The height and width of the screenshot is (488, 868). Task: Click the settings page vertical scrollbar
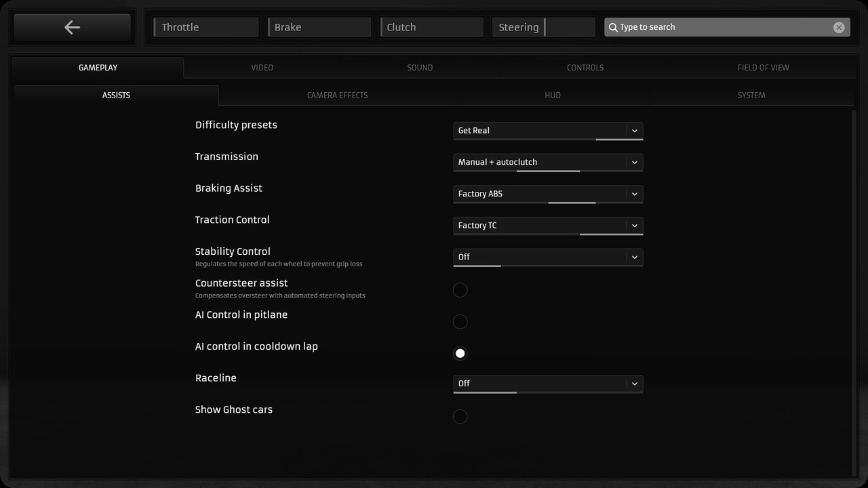854,293
